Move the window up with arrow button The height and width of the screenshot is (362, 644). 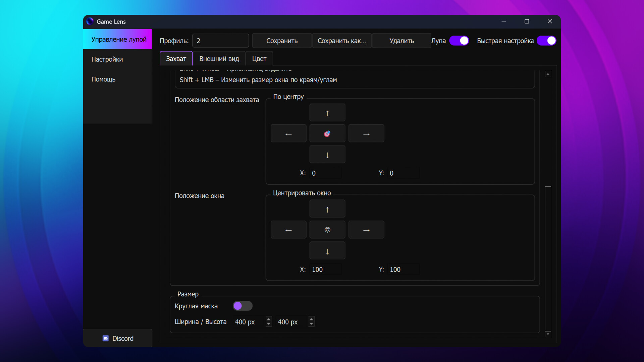(x=327, y=208)
